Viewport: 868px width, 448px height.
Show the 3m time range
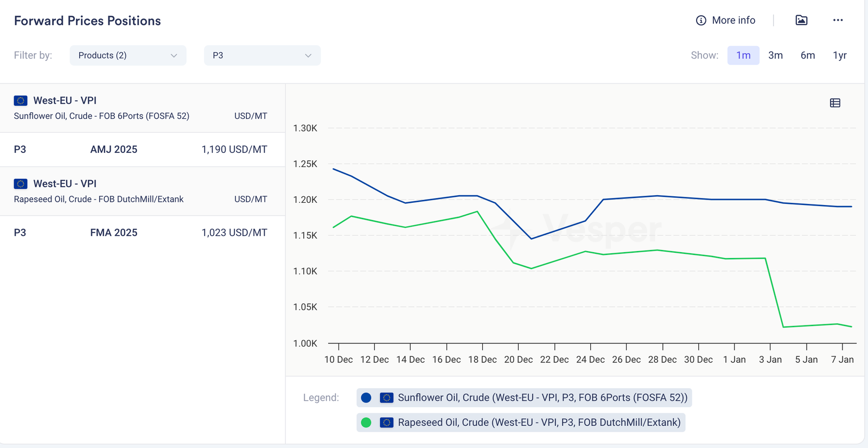(775, 55)
